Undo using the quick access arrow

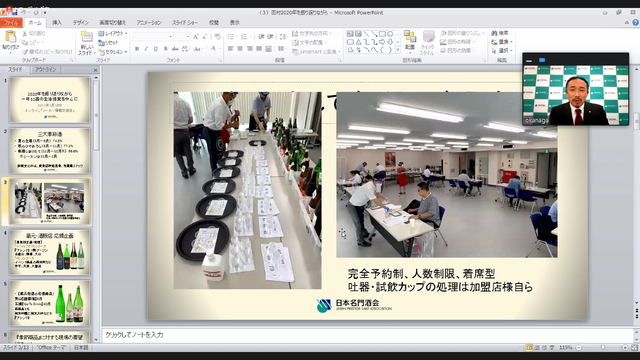pos(24,12)
